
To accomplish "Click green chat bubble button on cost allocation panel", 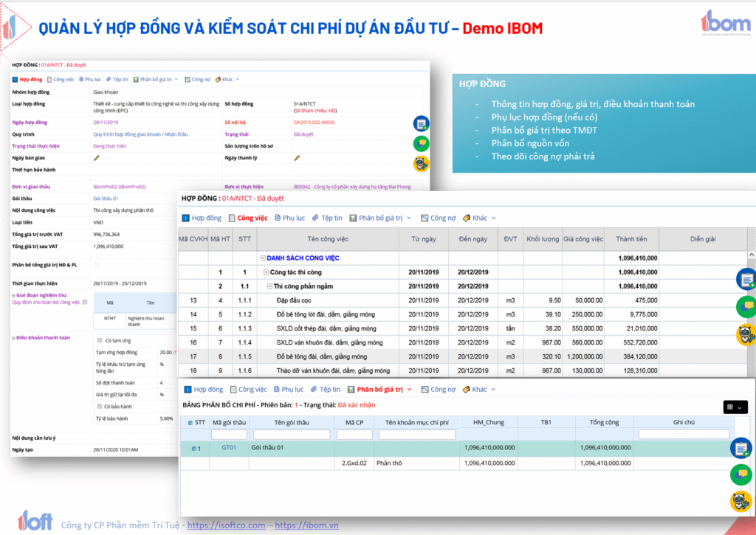I will 740,474.
